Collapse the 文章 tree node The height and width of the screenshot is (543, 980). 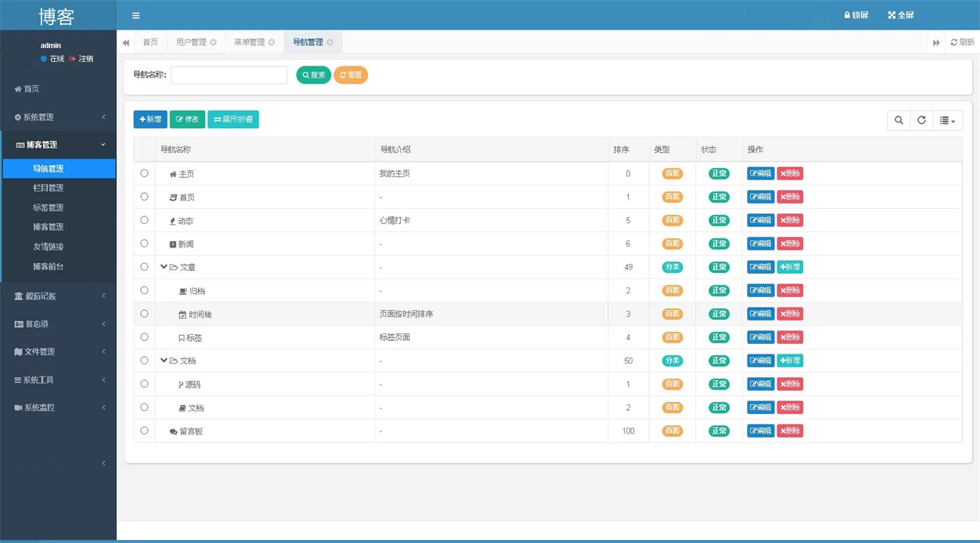coord(164,267)
